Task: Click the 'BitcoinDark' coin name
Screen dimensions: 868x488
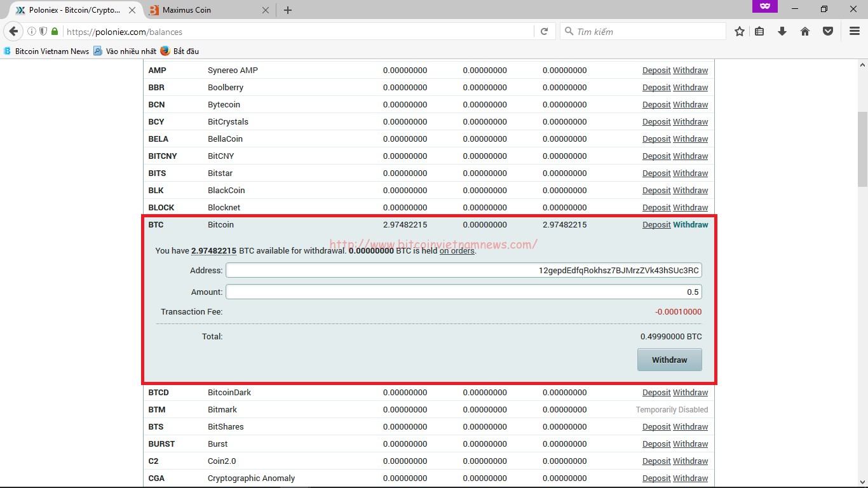Action: (x=229, y=392)
